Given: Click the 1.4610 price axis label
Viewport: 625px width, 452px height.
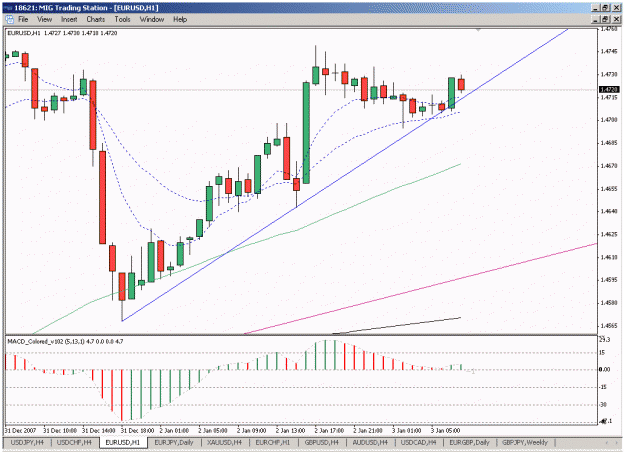Looking at the screenshot, I should point(610,257).
